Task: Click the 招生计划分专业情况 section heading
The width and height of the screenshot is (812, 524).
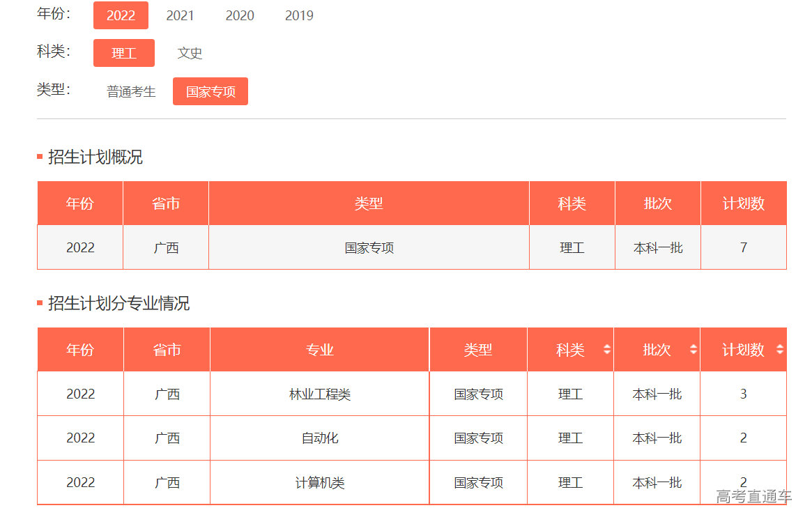Action: click(x=118, y=304)
